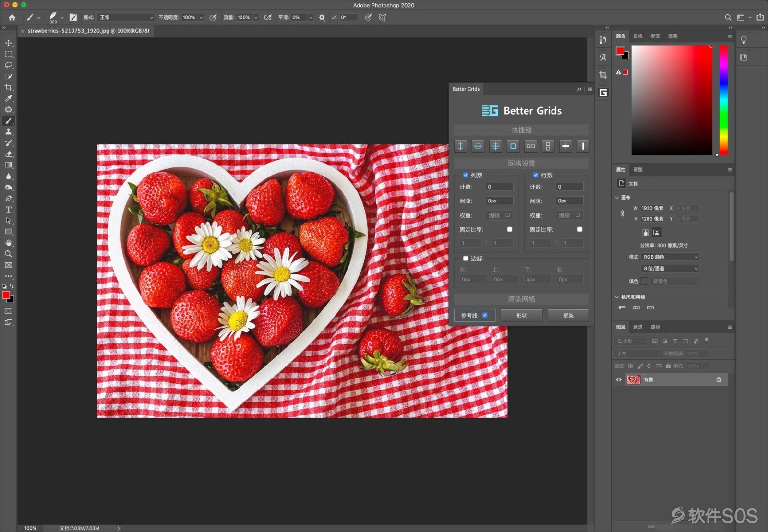The height and width of the screenshot is (532, 768).
Task: Open the Better Grids panel menu
Action: pos(590,89)
